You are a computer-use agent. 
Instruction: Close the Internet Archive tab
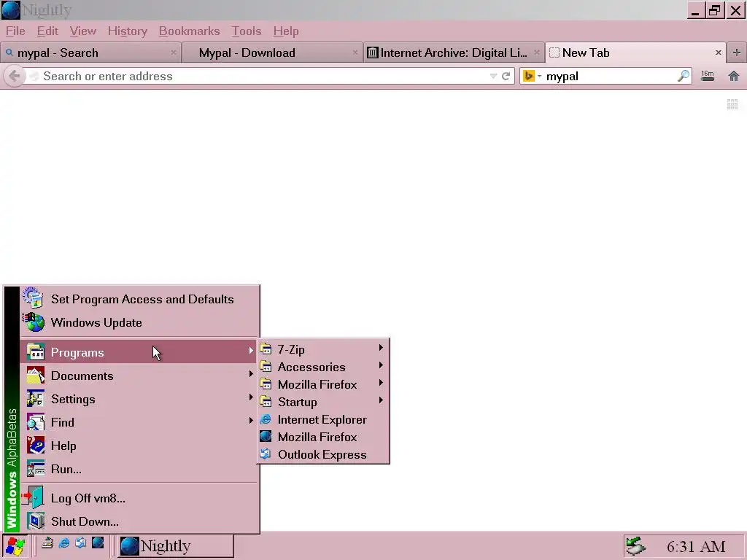[x=536, y=52]
